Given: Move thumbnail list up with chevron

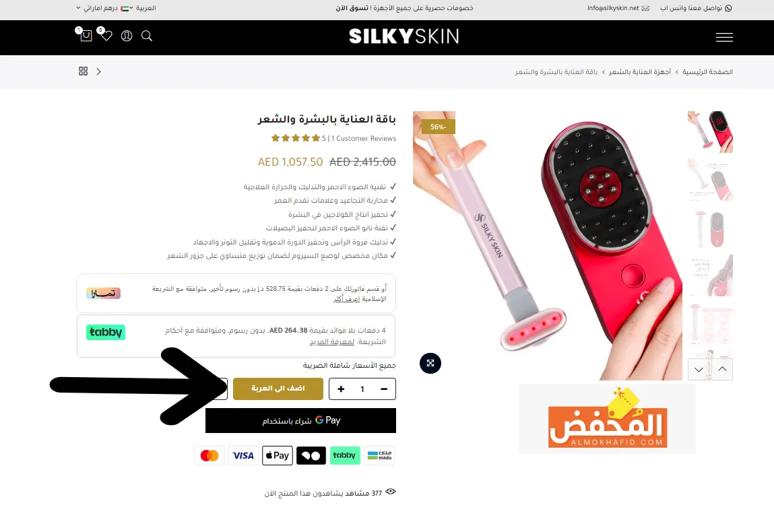Looking at the screenshot, I should (x=722, y=369).
